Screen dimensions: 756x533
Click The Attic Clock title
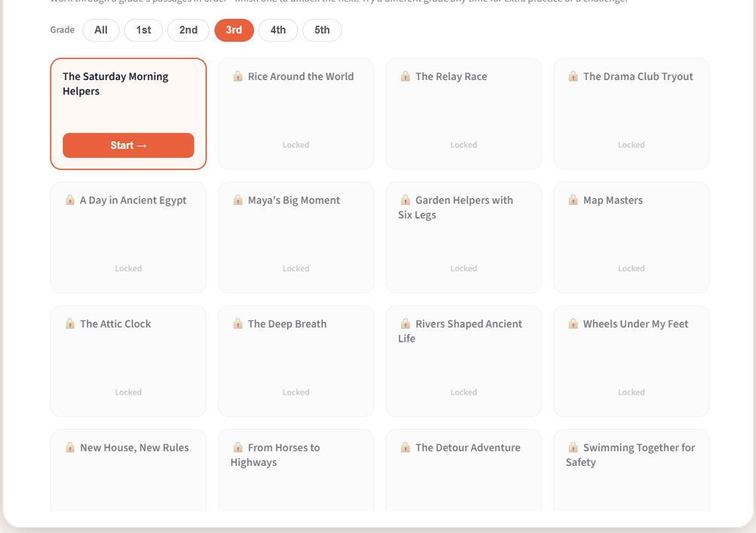point(115,323)
